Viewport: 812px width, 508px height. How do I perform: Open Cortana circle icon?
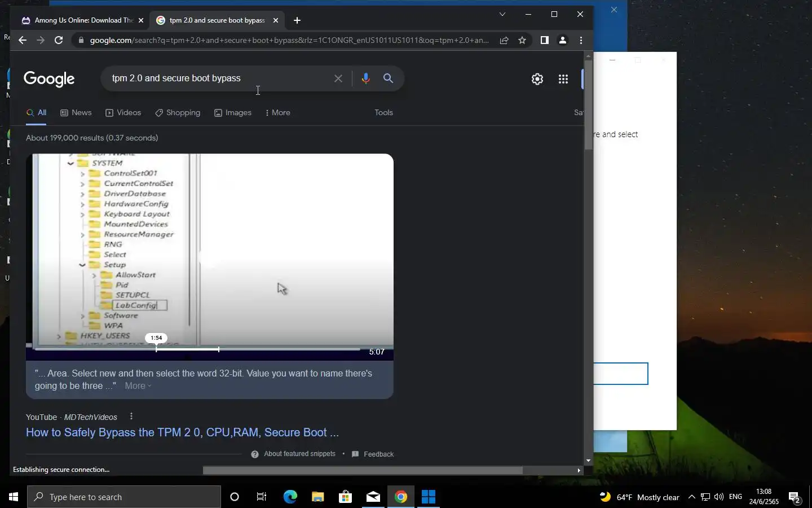pyautogui.click(x=235, y=497)
